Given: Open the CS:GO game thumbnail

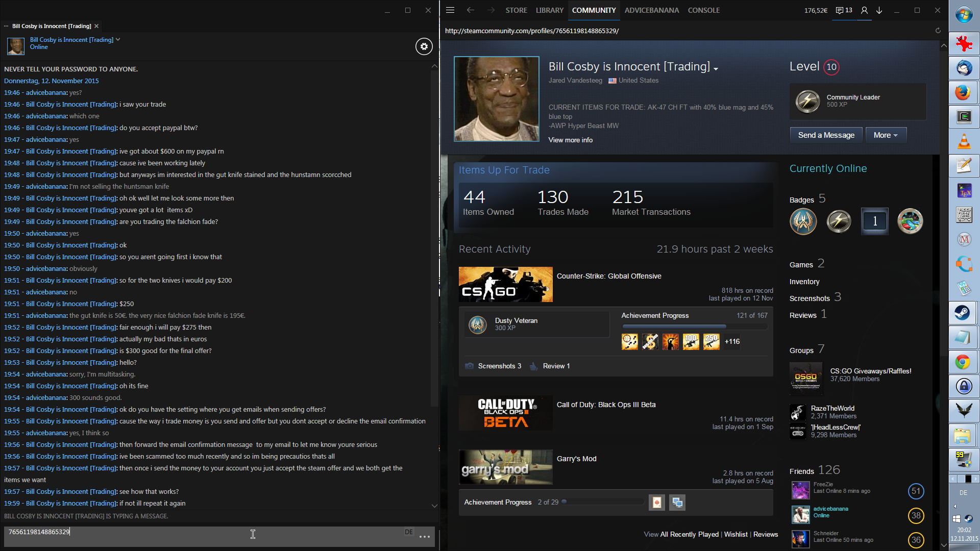Looking at the screenshot, I should [x=505, y=284].
